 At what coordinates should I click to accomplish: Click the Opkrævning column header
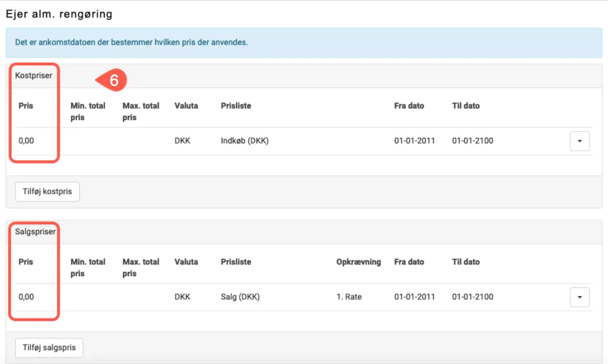pyautogui.click(x=359, y=262)
